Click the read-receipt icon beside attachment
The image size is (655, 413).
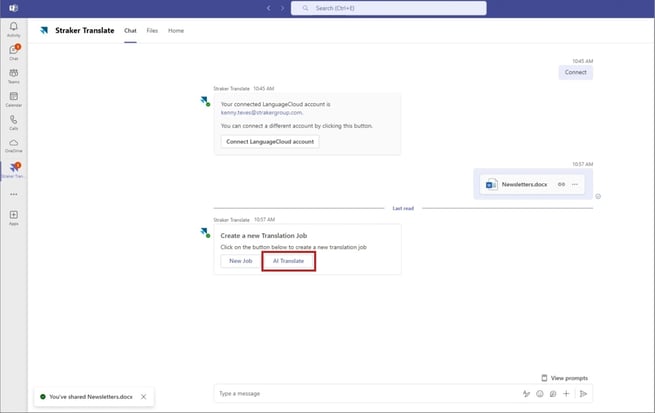point(598,196)
